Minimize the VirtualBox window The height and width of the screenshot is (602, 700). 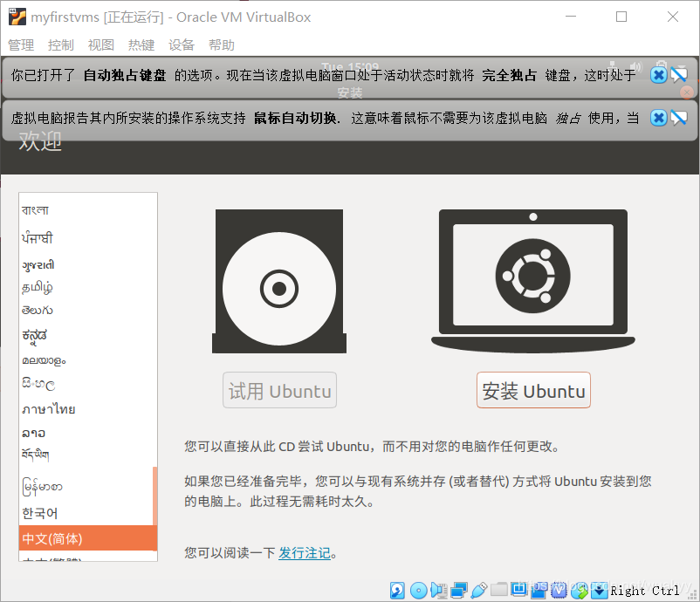571,17
